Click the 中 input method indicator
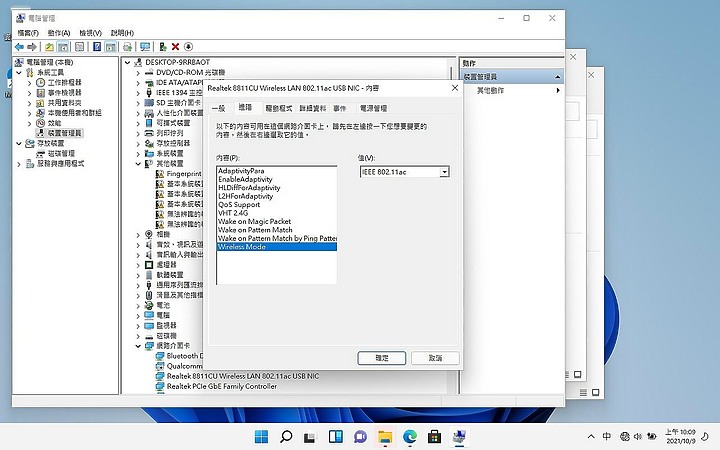This screenshot has width=720, height=450. point(607,436)
